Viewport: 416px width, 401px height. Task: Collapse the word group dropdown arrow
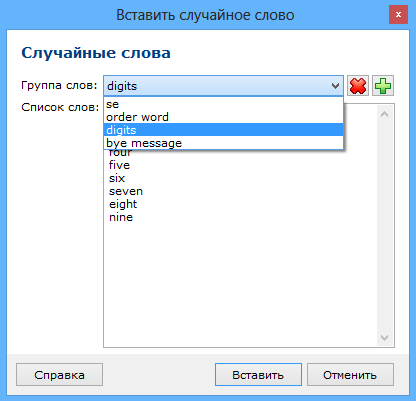[335, 86]
